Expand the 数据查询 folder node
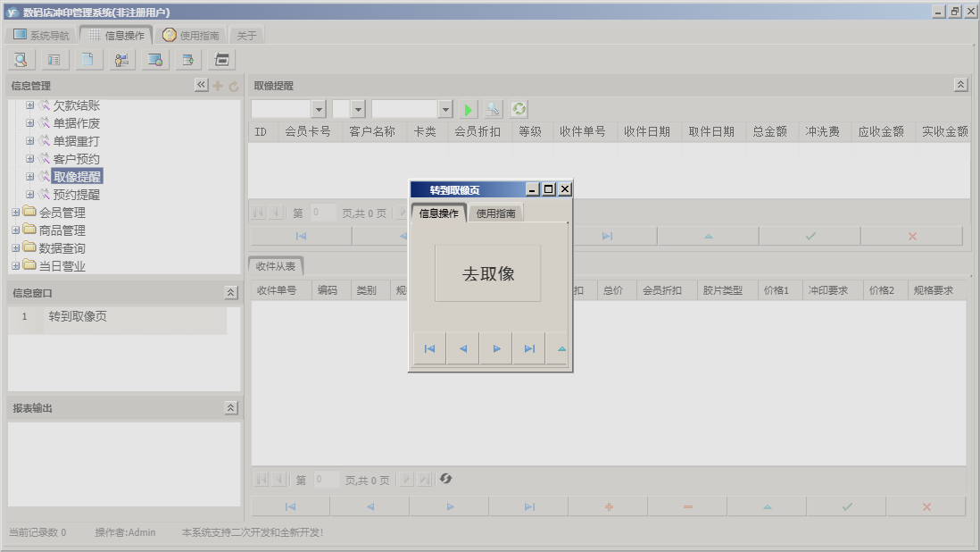980x552 pixels. (16, 248)
